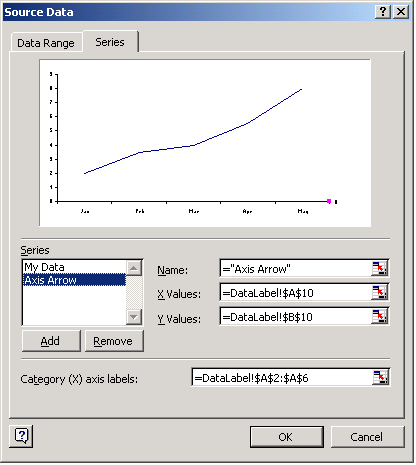Click the question mark title bar help

383,12
